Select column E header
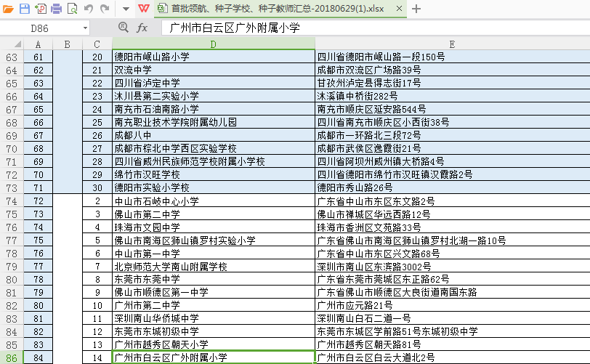590x364 pixels. pyautogui.click(x=451, y=44)
